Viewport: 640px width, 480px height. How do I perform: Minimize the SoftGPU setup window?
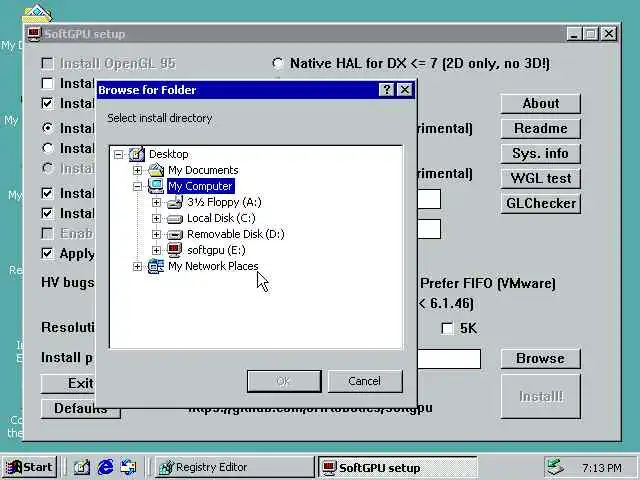(573, 34)
